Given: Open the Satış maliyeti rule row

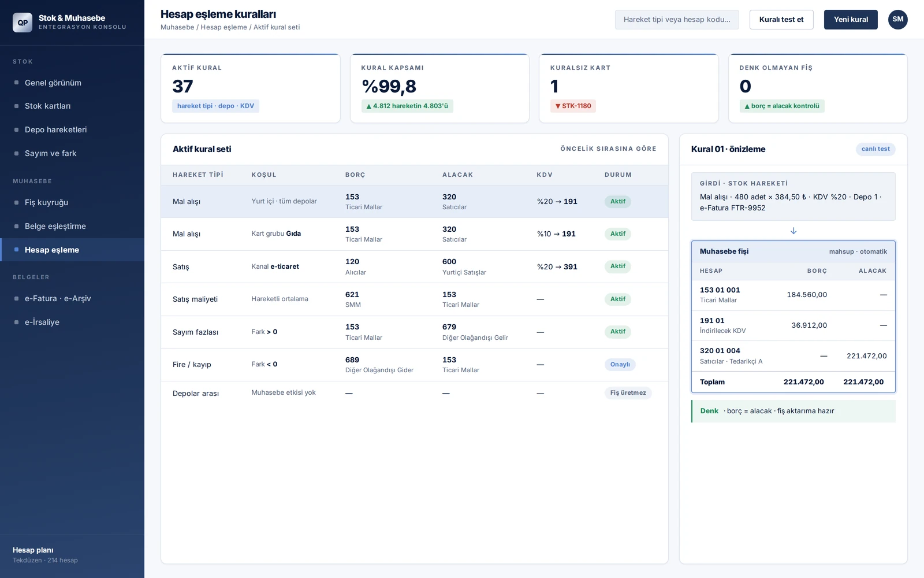Looking at the screenshot, I should 415,299.
